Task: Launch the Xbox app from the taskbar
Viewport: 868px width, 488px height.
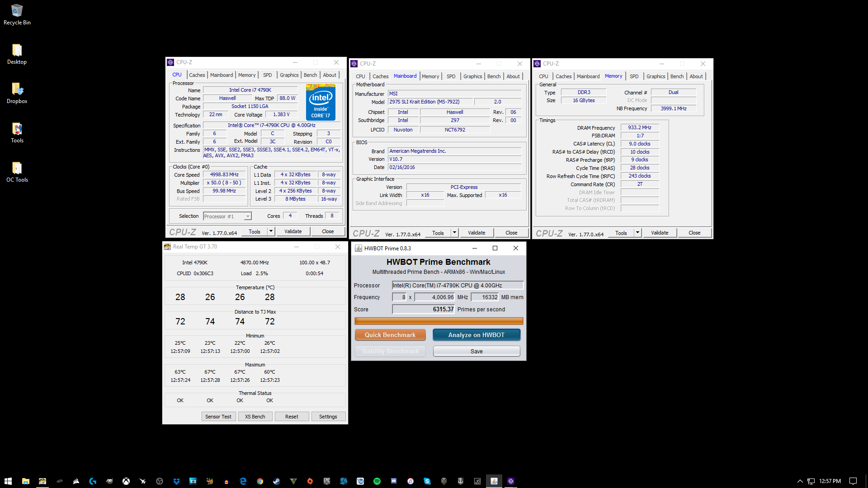Action: (126, 481)
